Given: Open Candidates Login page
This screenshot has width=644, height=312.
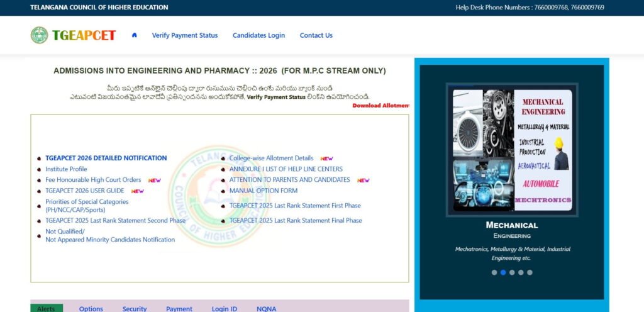Looking at the screenshot, I should pos(258,35).
